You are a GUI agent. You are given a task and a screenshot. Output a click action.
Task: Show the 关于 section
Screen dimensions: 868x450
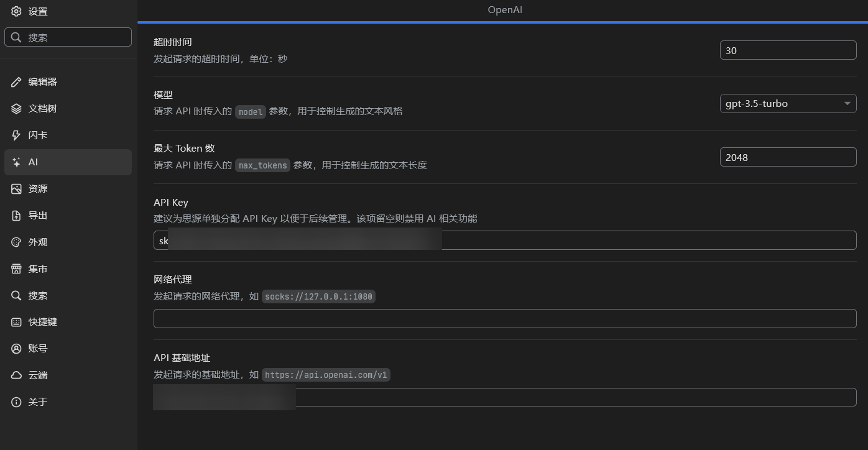(68, 402)
